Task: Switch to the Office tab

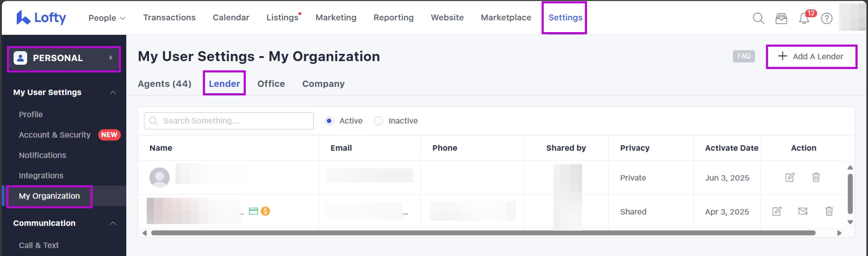Action: pyautogui.click(x=271, y=84)
